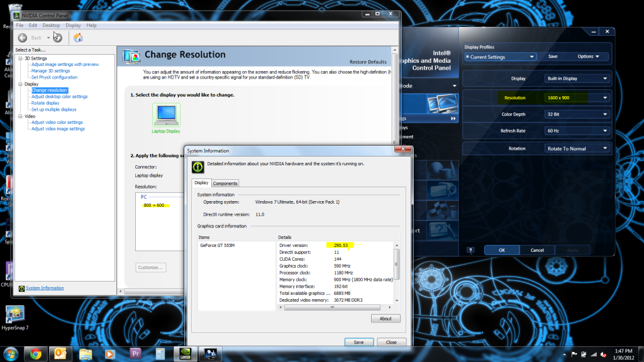Screen dimensions: 644x362
Task: Switch to Intel Graphics taskbar button
Action: click(210, 354)
